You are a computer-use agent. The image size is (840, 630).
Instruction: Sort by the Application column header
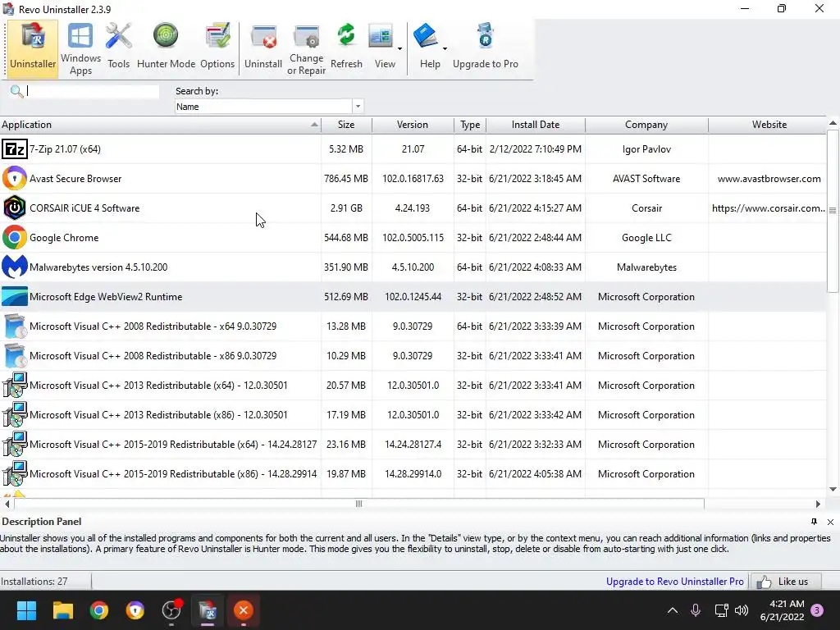point(160,125)
